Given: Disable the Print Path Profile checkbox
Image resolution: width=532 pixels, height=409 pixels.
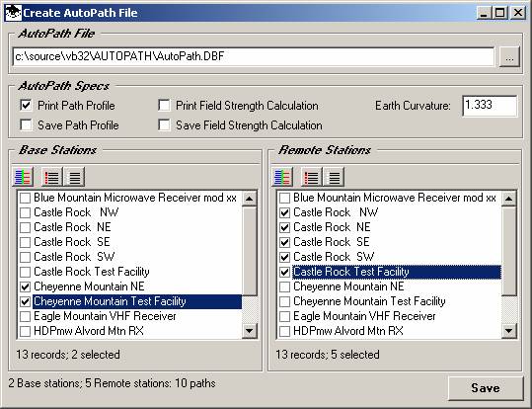Looking at the screenshot, I should tap(26, 106).
